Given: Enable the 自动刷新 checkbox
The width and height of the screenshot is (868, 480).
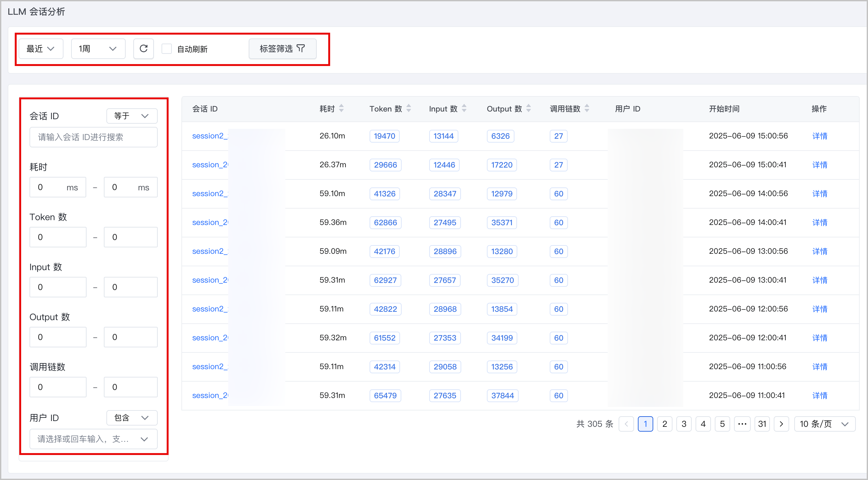Looking at the screenshot, I should point(167,49).
